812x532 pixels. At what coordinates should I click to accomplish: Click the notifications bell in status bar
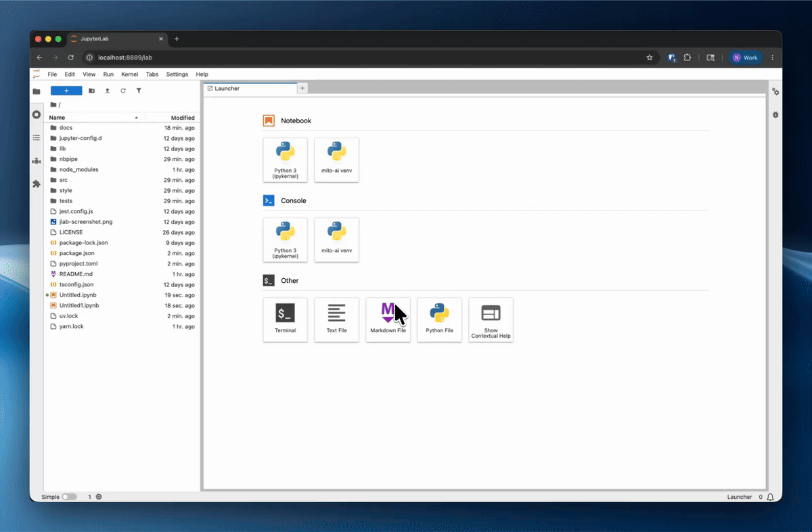[x=770, y=497]
